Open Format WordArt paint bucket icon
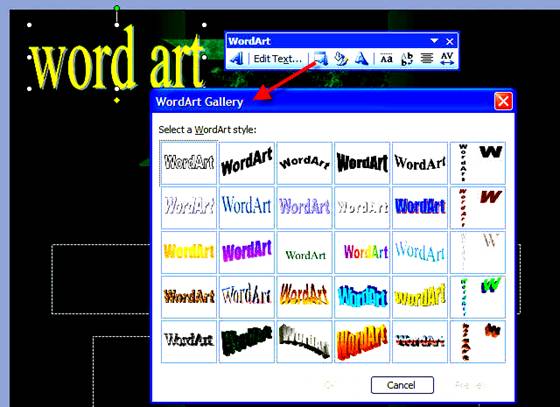 pyautogui.click(x=341, y=58)
